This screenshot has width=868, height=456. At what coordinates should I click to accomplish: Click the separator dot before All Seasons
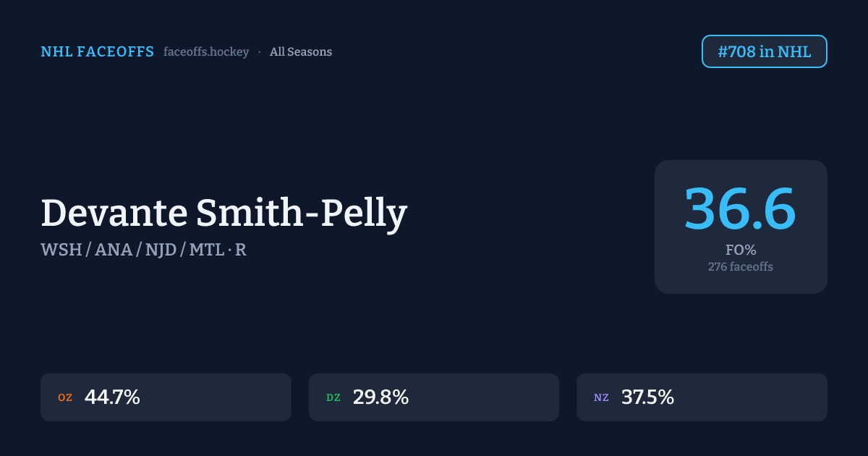260,52
